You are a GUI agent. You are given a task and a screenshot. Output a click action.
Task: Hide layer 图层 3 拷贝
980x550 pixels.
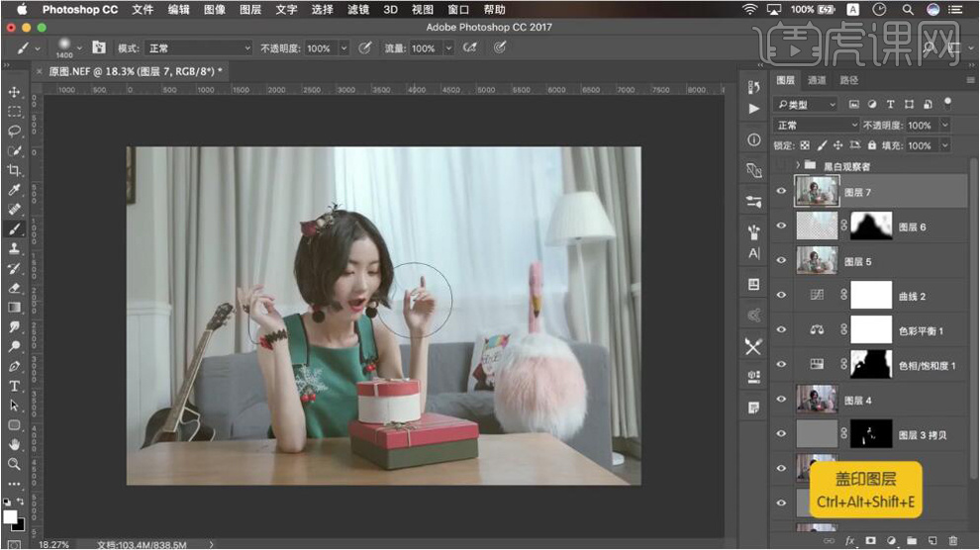pyautogui.click(x=781, y=433)
